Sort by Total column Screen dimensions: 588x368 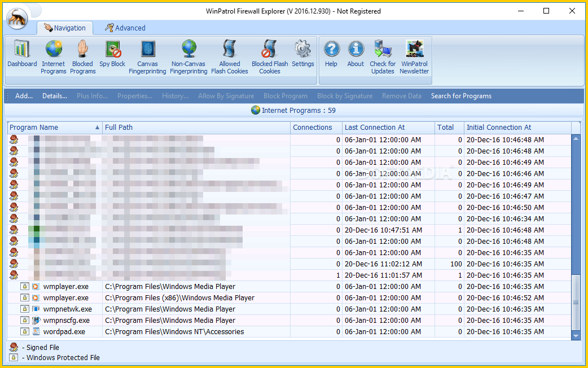pyautogui.click(x=449, y=128)
